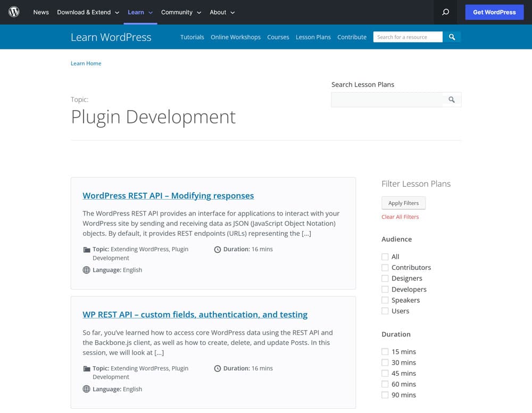Click the clock Duration icon in first lesson card

pyautogui.click(x=217, y=250)
